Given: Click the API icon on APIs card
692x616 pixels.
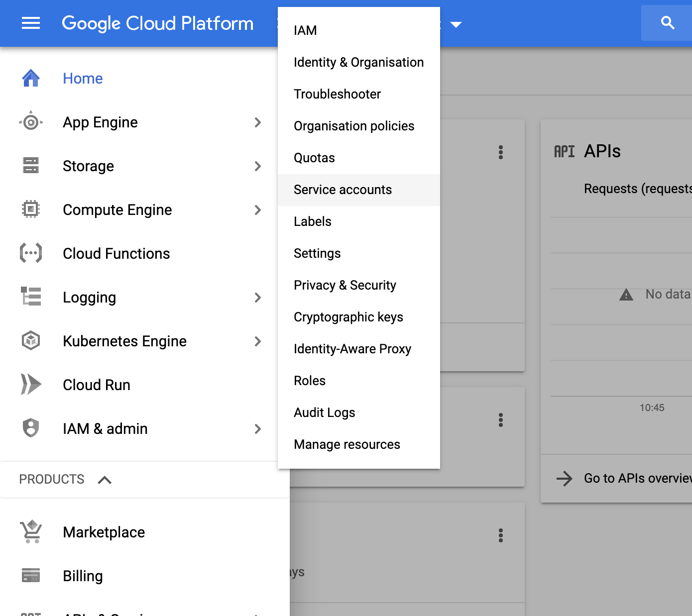Looking at the screenshot, I should pos(565,151).
